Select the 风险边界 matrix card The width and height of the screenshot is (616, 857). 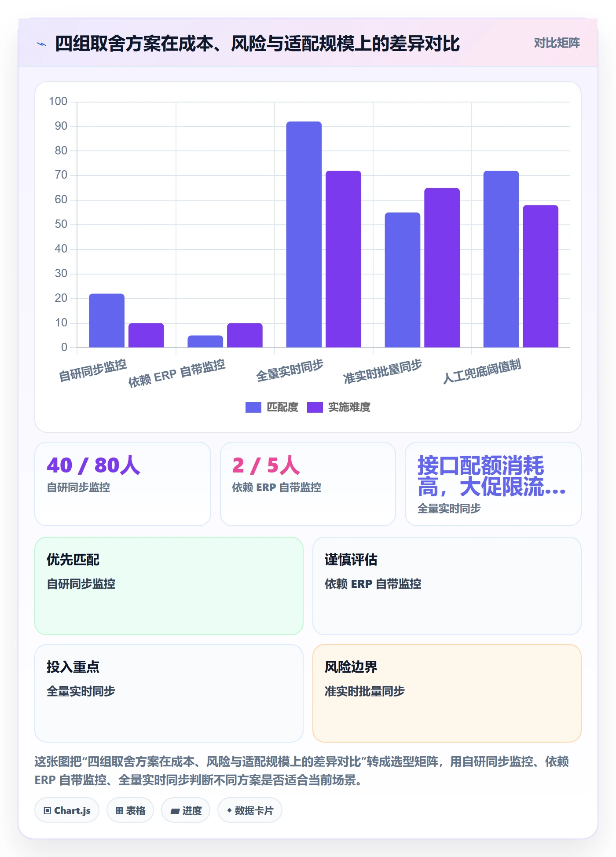pyautogui.click(x=447, y=693)
